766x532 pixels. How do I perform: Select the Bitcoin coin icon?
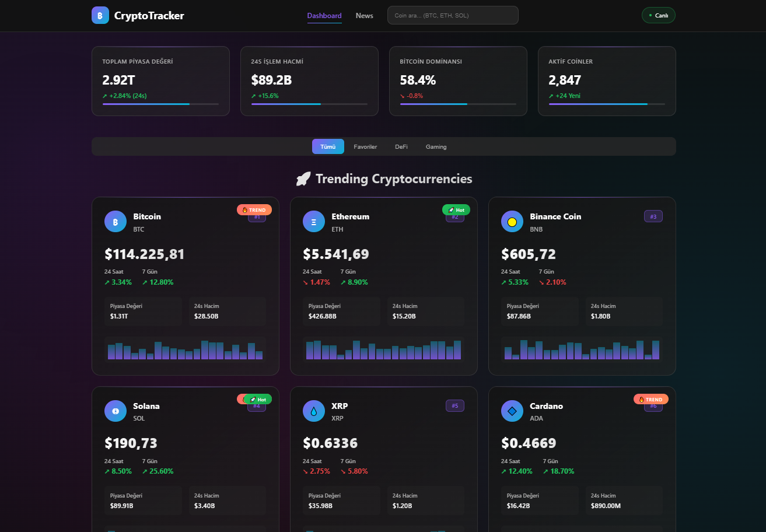pyautogui.click(x=116, y=222)
